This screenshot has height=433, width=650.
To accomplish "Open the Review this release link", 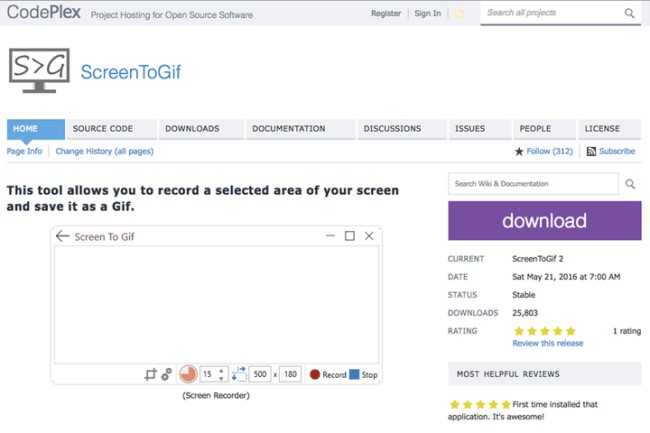I will [546, 343].
